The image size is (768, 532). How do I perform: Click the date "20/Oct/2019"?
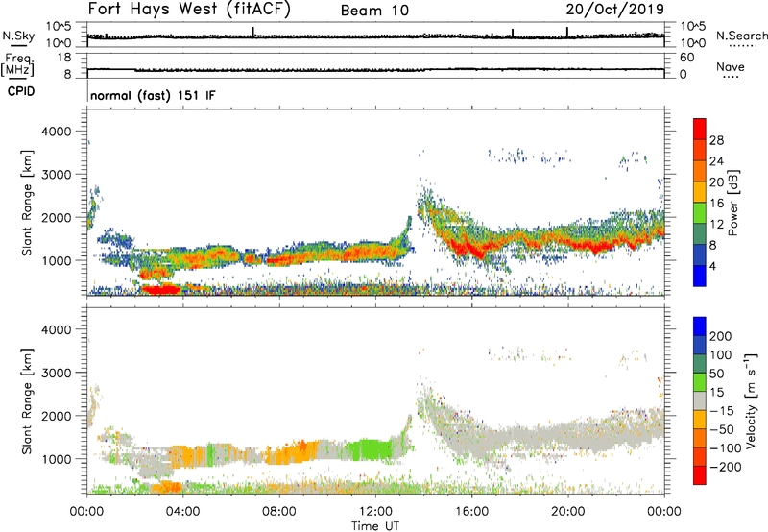pyautogui.click(x=615, y=10)
